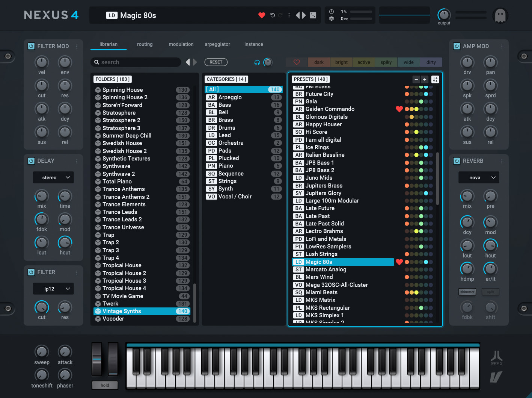Switch to the modulation tab
This screenshot has height=398, width=532.
(181, 44)
